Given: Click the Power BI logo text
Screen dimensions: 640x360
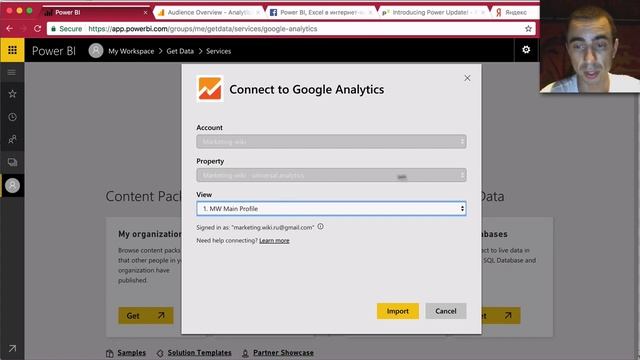Looking at the screenshot, I should coord(54,51).
